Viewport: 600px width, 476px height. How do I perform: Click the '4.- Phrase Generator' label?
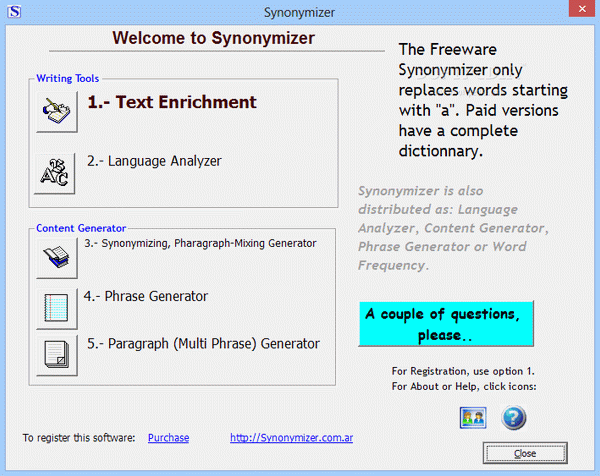[x=146, y=296]
